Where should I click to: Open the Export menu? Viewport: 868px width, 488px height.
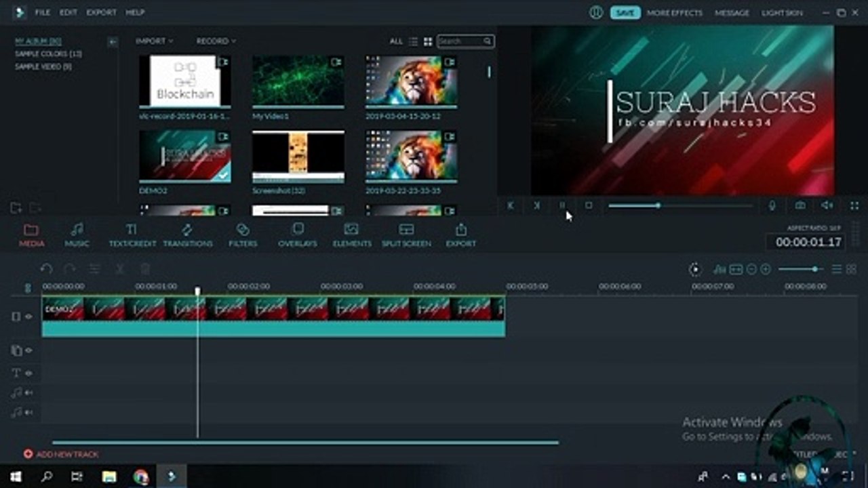101,12
